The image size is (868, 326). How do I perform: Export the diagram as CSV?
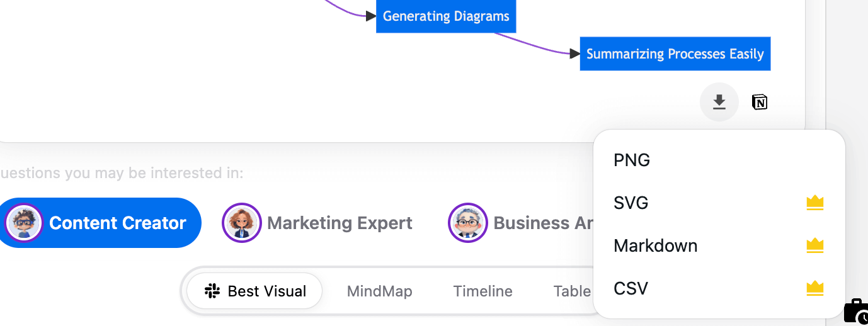tap(631, 288)
